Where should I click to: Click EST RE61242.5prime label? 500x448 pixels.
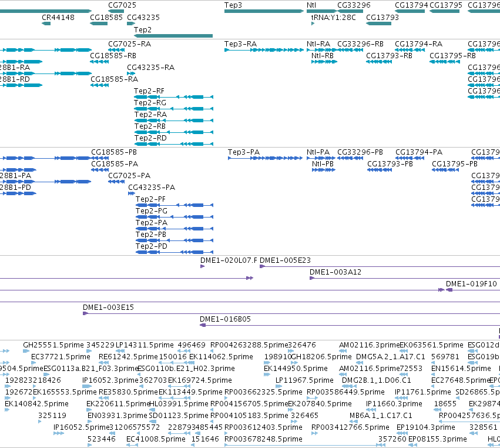[x=128, y=356]
